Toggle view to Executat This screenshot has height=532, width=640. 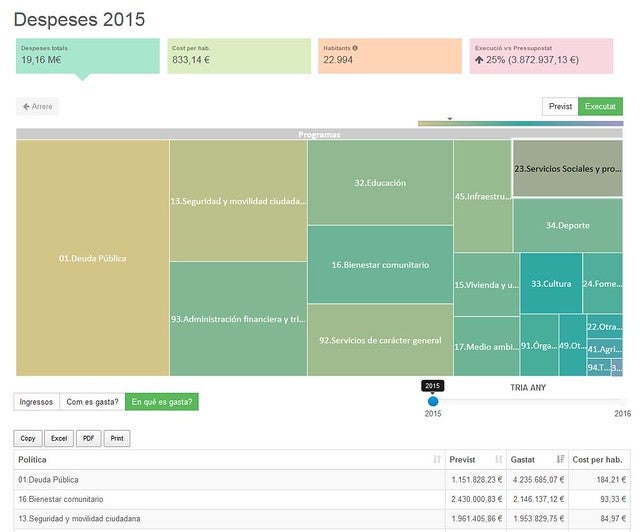pos(600,106)
